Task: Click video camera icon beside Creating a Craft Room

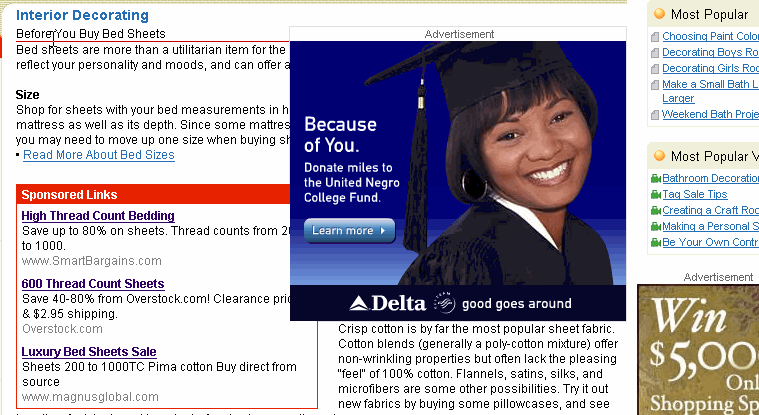Action: click(x=656, y=211)
